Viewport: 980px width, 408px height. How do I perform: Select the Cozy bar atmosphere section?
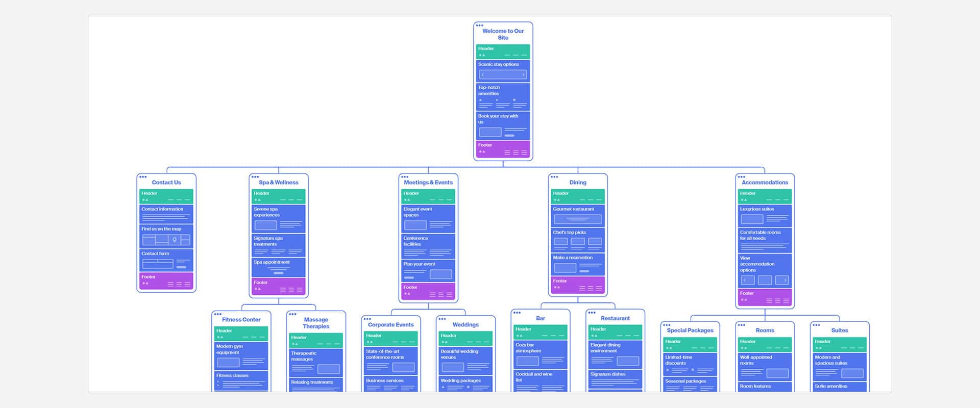pos(541,354)
